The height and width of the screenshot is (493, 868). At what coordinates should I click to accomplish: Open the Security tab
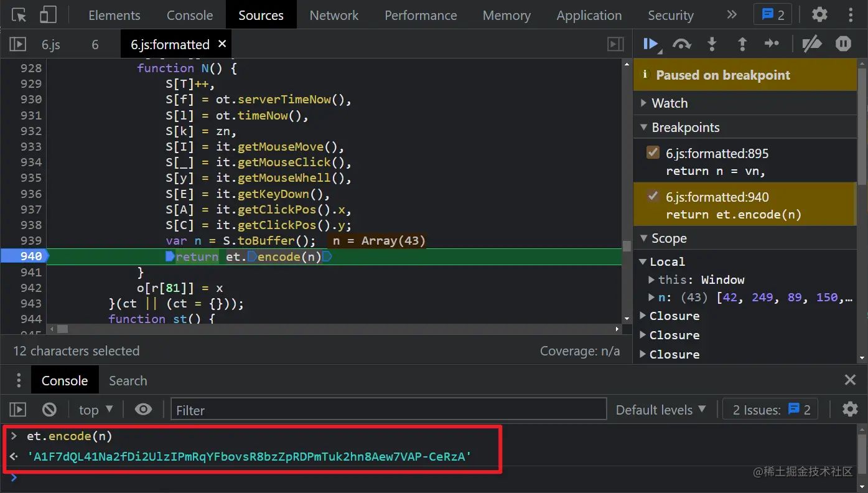(x=671, y=15)
